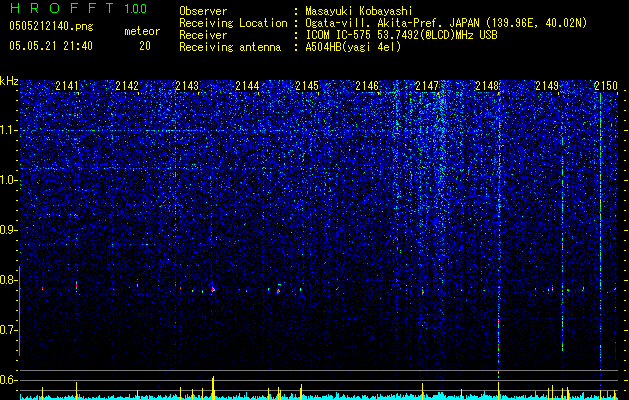Click the 'Observer' field label
629x400 pixels.
(x=203, y=11)
